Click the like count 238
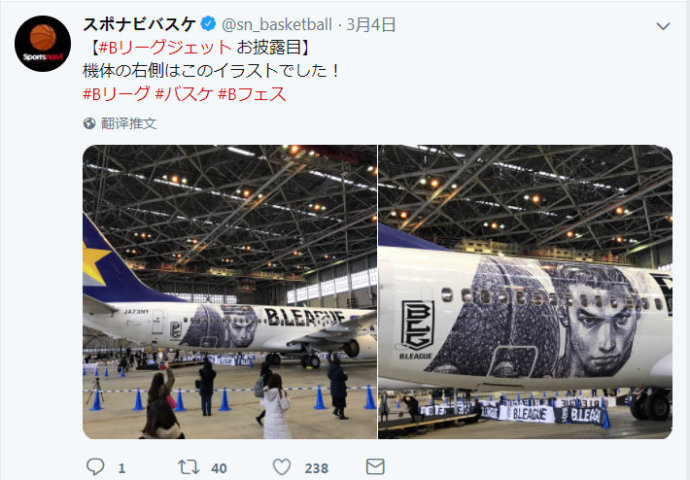The width and height of the screenshot is (690, 480). click(x=316, y=468)
